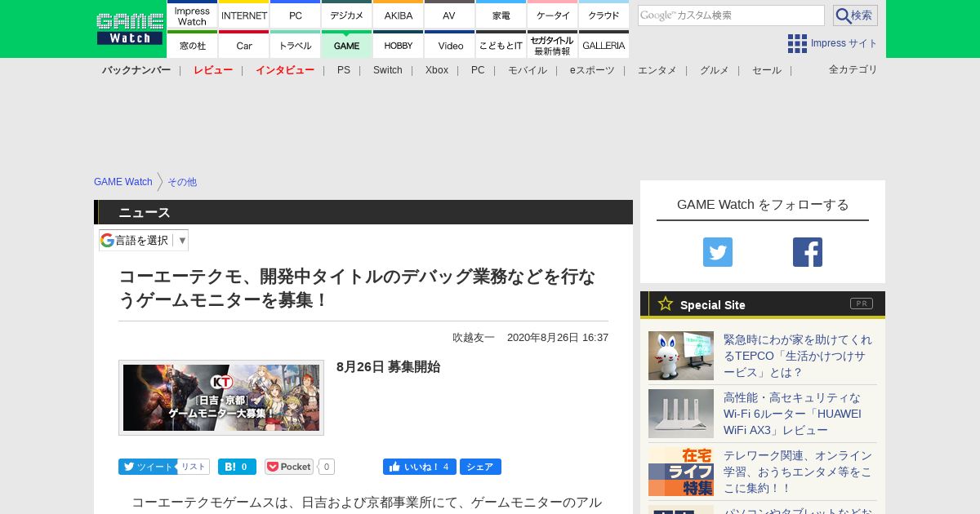Open the HUAWEI WiFi AX3 review link
The image size is (980, 514).
point(792,414)
